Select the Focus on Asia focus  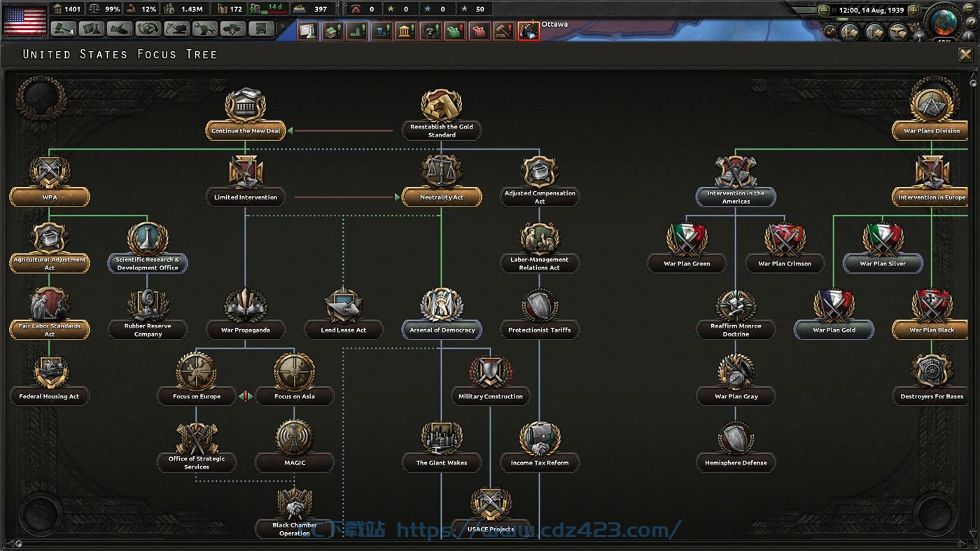[295, 380]
